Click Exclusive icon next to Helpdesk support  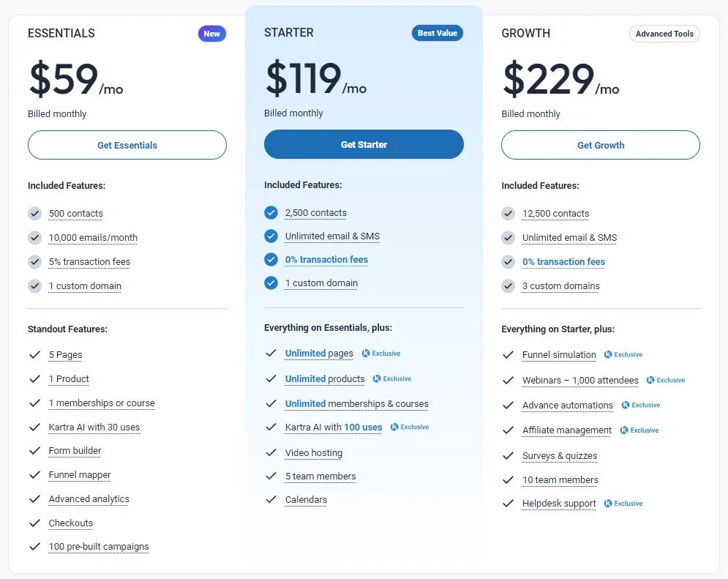coord(608,504)
